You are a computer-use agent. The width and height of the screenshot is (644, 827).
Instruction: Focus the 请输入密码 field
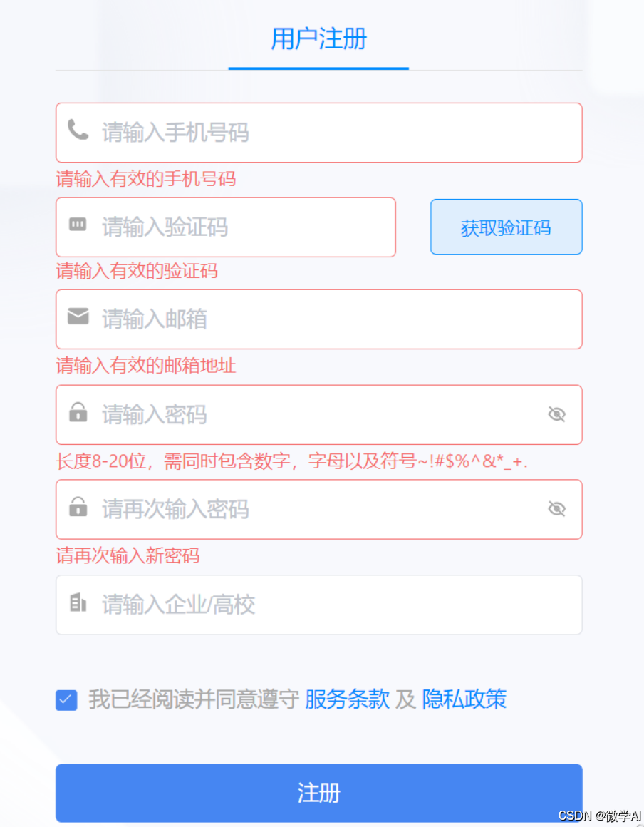click(319, 414)
